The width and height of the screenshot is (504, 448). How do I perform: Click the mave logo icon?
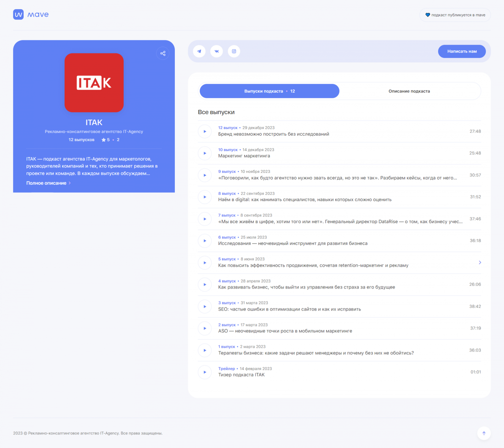pos(18,14)
